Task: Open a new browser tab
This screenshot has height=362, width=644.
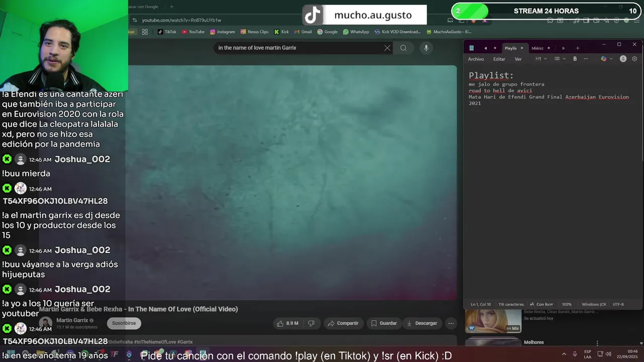Action: click(172, 7)
